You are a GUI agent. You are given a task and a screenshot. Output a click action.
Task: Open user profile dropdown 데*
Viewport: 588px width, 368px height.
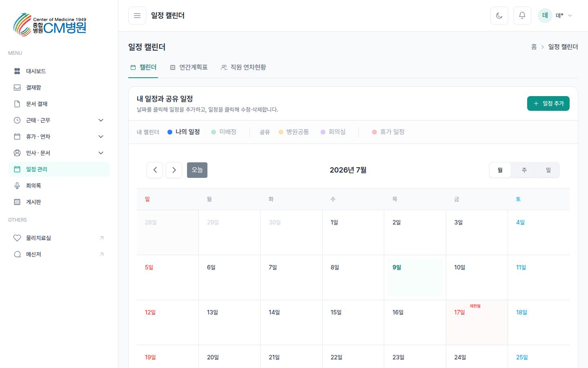coord(555,16)
